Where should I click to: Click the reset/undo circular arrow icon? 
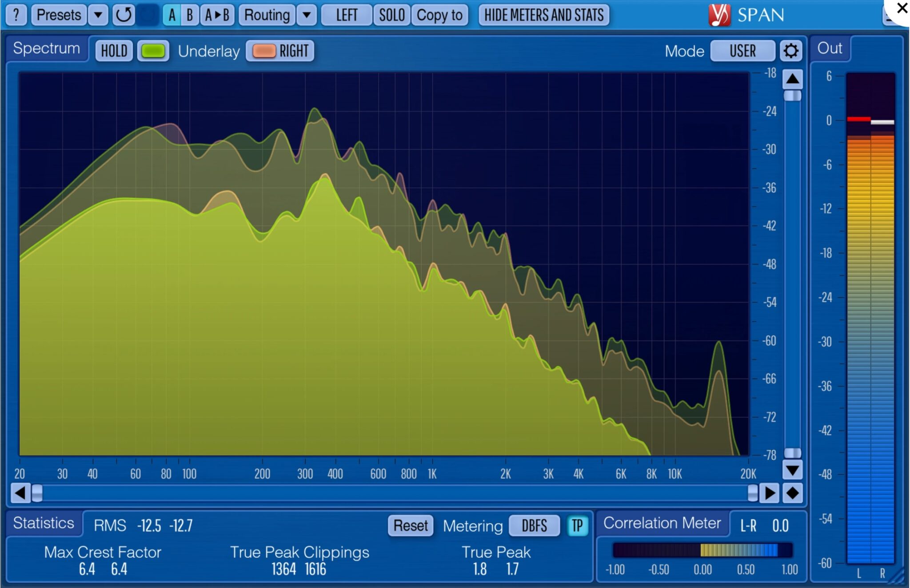pos(123,15)
